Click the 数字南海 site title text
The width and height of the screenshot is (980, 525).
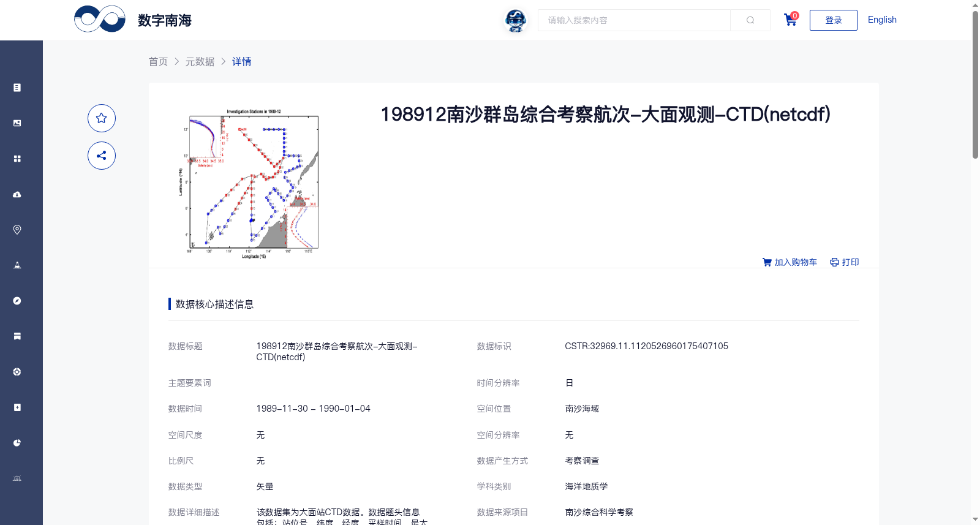(165, 20)
